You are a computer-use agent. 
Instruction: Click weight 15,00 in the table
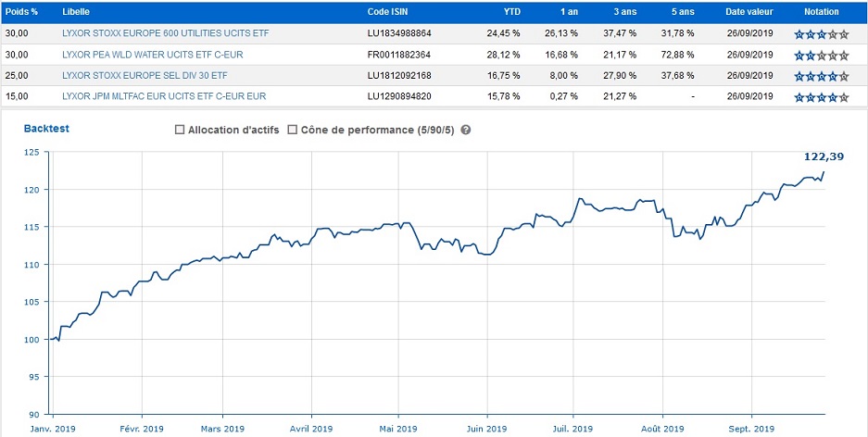click(x=16, y=96)
